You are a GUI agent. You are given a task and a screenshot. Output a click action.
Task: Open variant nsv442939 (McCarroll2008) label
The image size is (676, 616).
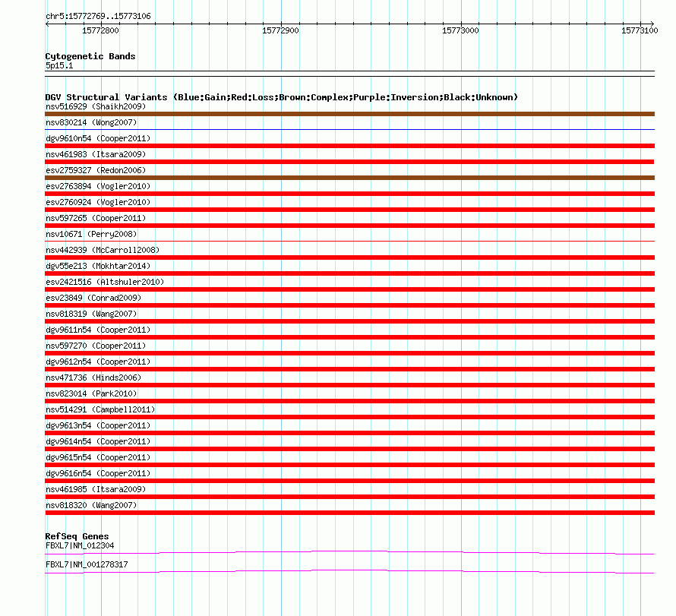[x=103, y=250]
